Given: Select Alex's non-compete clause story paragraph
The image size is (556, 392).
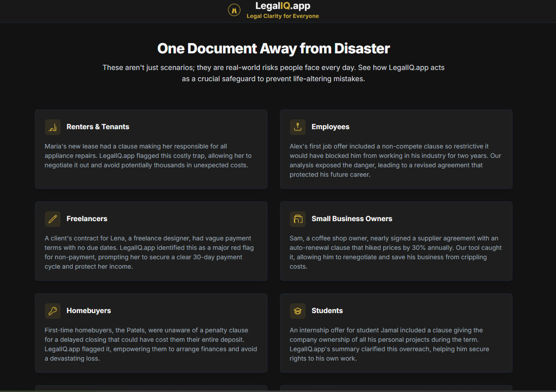Looking at the screenshot, I should [x=396, y=161].
